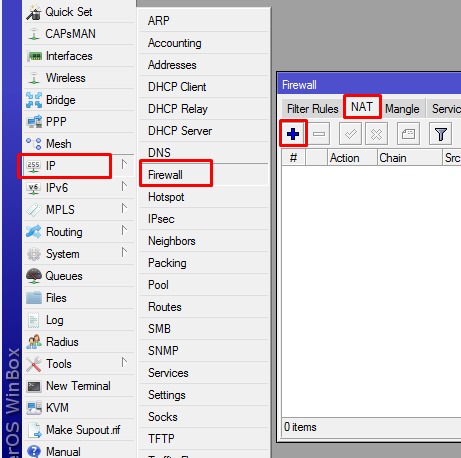Click the Bridge arrows icon
461x458 pixels.
coord(34,100)
